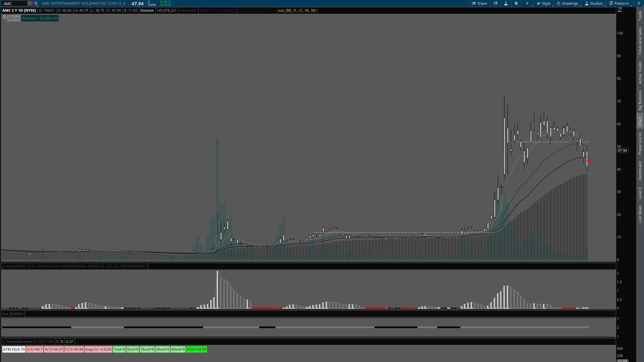Screen dimensions: 644x362
Task: Open the Style menu
Action: pos(544,3)
